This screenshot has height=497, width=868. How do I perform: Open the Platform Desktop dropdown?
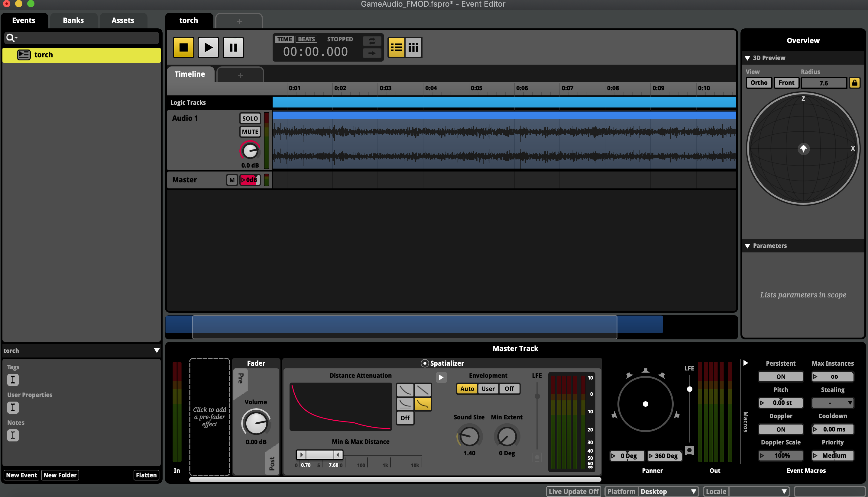tap(668, 491)
